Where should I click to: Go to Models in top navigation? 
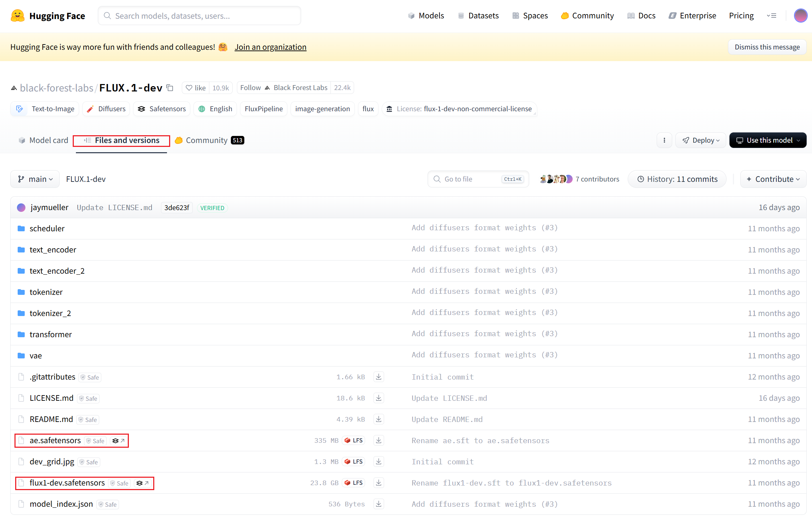[x=426, y=16]
